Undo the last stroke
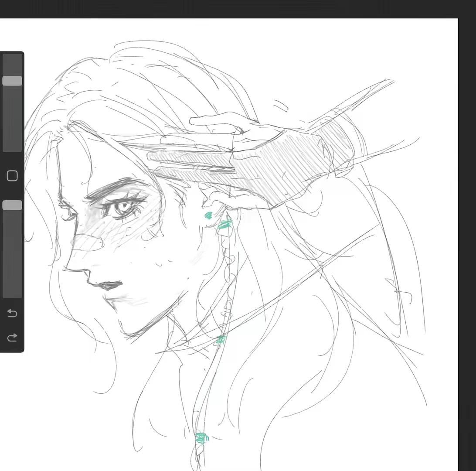 [12, 313]
